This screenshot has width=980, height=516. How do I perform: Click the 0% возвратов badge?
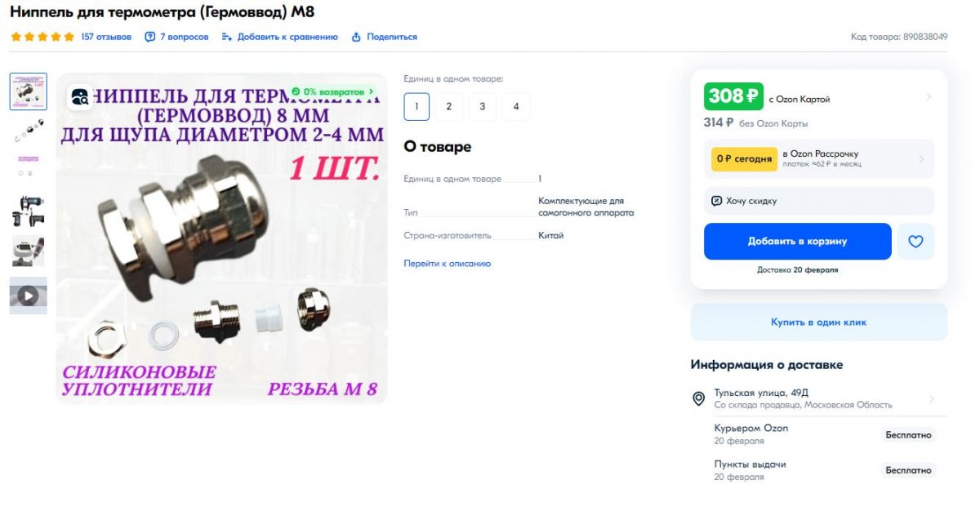pyautogui.click(x=334, y=92)
